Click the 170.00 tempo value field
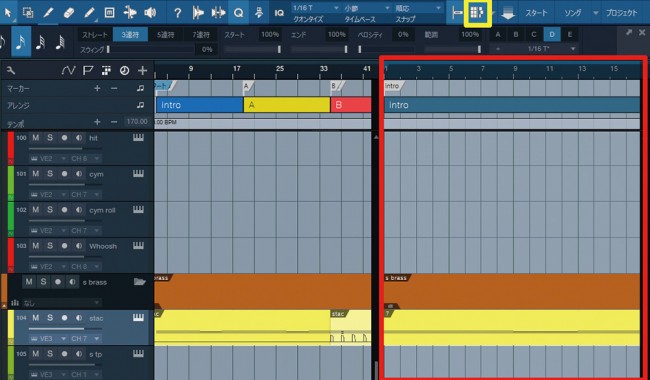 [x=137, y=121]
